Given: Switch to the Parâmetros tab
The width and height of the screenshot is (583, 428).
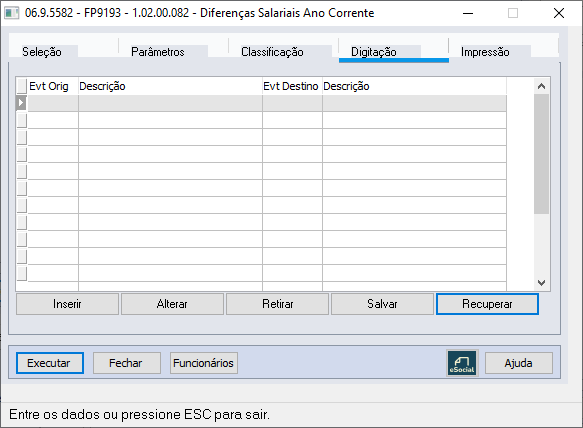Looking at the screenshot, I should 158,52.
